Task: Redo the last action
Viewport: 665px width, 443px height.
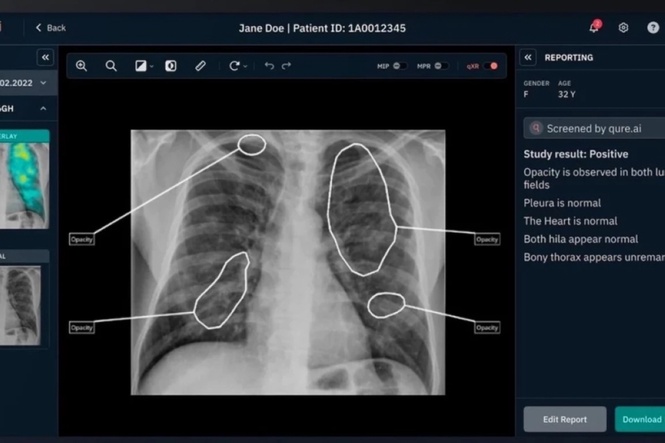Action: click(x=287, y=66)
